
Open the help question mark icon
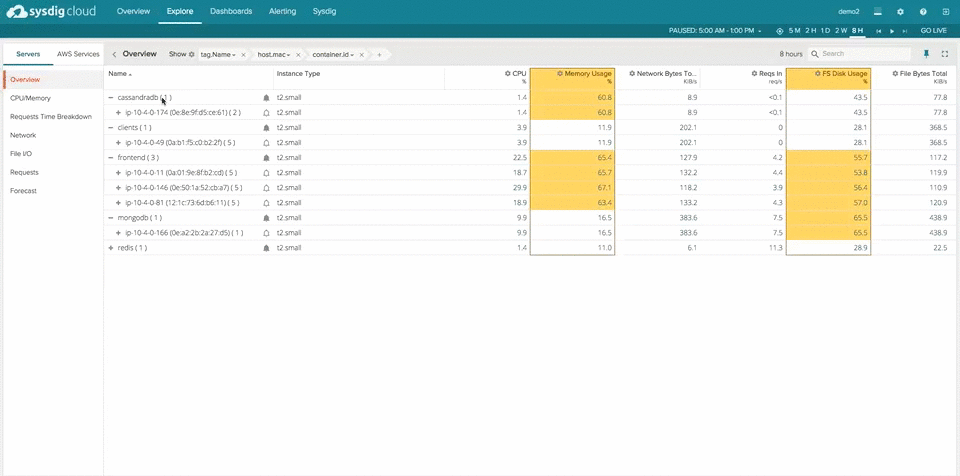point(923,12)
